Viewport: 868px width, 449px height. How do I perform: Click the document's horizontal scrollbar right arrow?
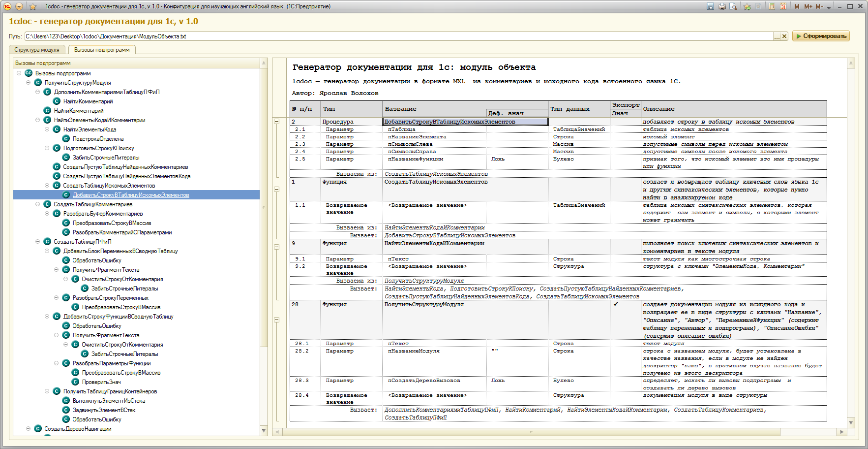[842, 432]
